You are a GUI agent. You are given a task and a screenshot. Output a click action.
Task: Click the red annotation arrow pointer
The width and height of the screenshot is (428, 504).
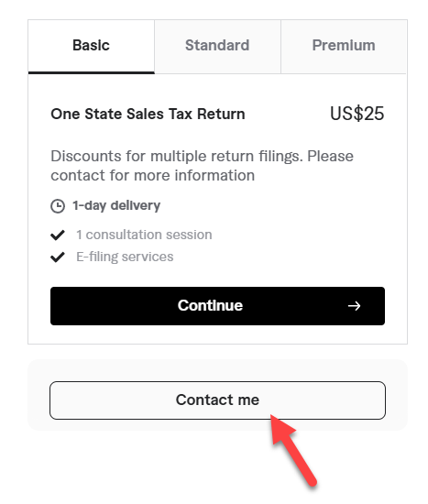point(292,450)
